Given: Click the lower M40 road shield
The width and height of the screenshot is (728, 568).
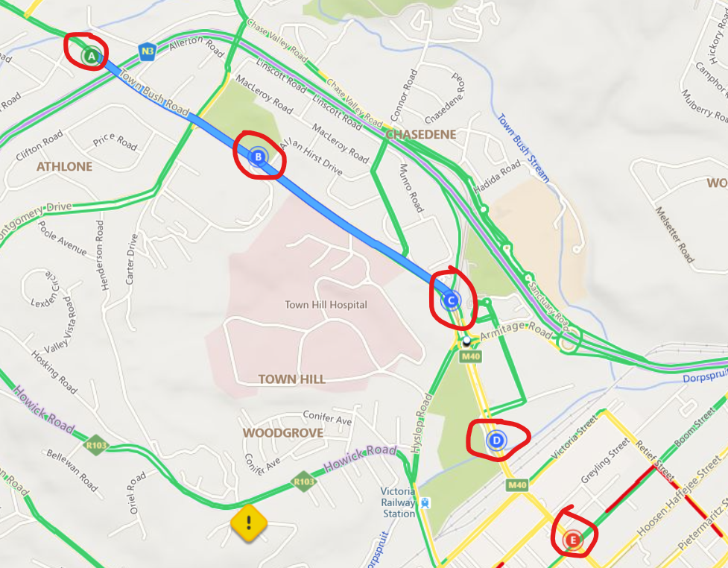Looking at the screenshot, I should pos(516,485).
